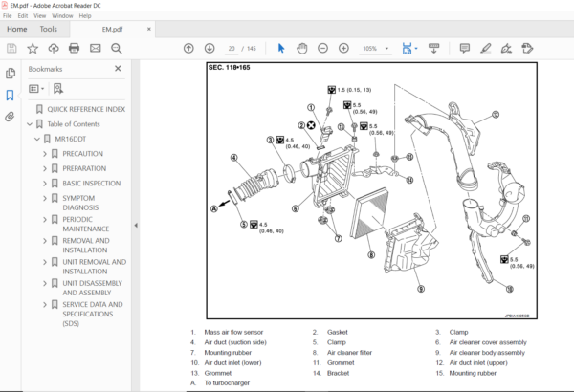The height and width of the screenshot is (392, 574).
Task: Bookmark this file with the star icon
Action: tap(33, 49)
